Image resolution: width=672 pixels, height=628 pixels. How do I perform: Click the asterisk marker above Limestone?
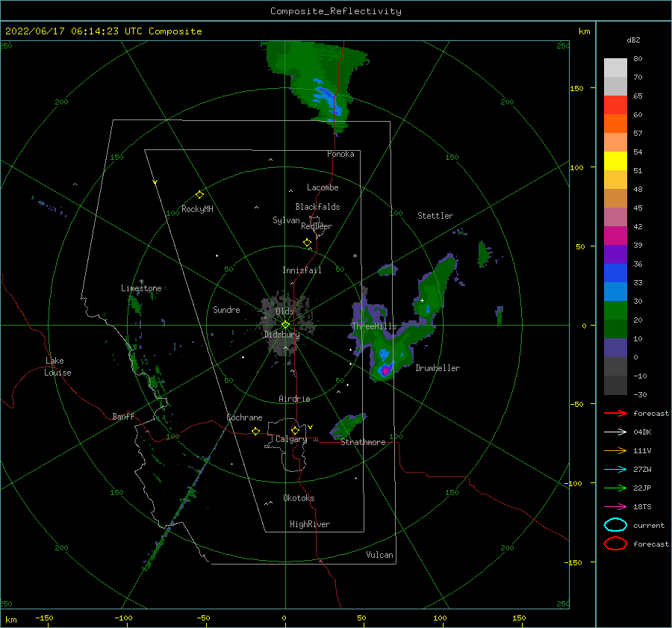pyautogui.click(x=141, y=282)
